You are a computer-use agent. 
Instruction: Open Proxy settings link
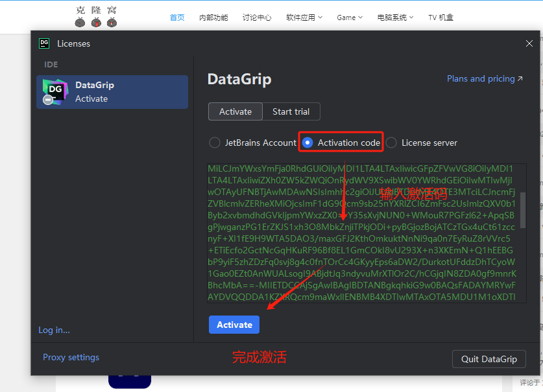[71, 357]
